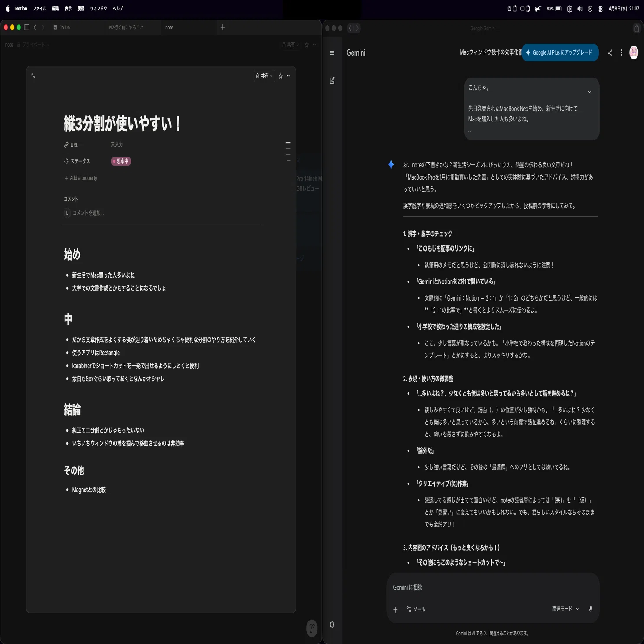The height and width of the screenshot is (644, 644).
Task: Click the background page star icon
Action: (x=307, y=45)
